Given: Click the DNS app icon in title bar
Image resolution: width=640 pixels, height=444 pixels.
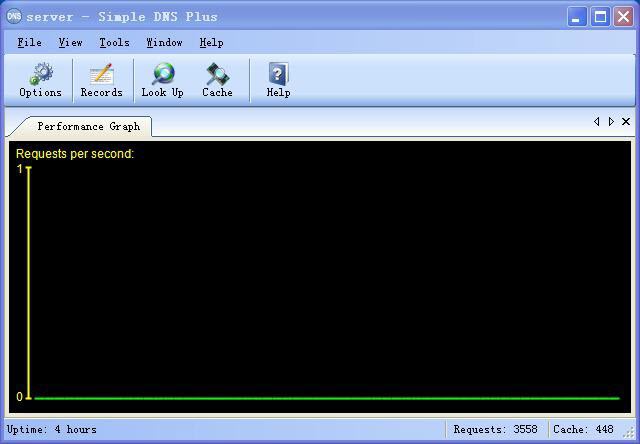Looking at the screenshot, I should (14, 16).
